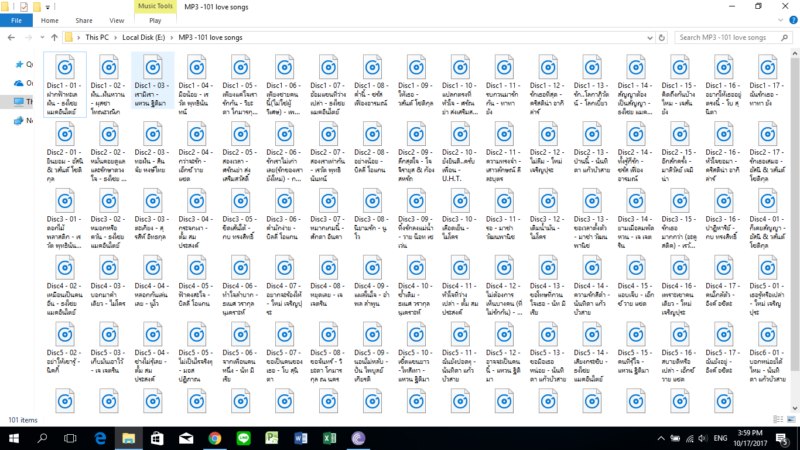Select file Disc1 - 14
Screen dimensions: 800x450
click(635, 85)
